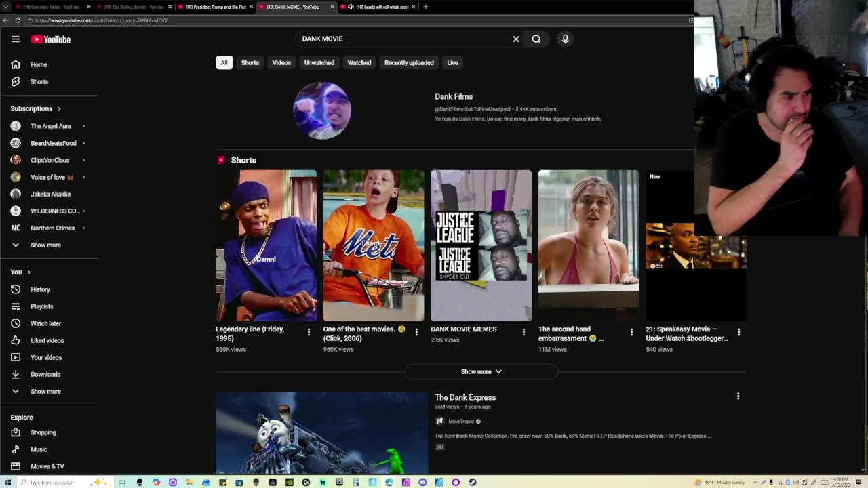This screenshot has height=488, width=868.
Task: Play The Dank Express video thumbnail
Action: point(321,433)
